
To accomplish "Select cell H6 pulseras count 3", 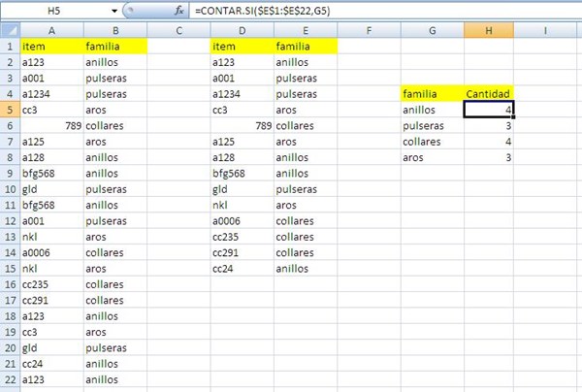I will pos(489,126).
